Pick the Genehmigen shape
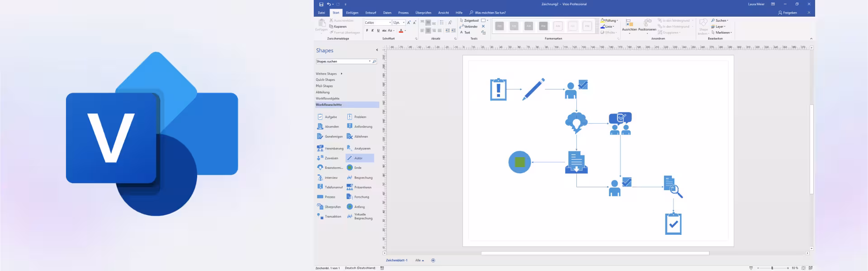This screenshot has width=868, height=271. click(x=330, y=136)
